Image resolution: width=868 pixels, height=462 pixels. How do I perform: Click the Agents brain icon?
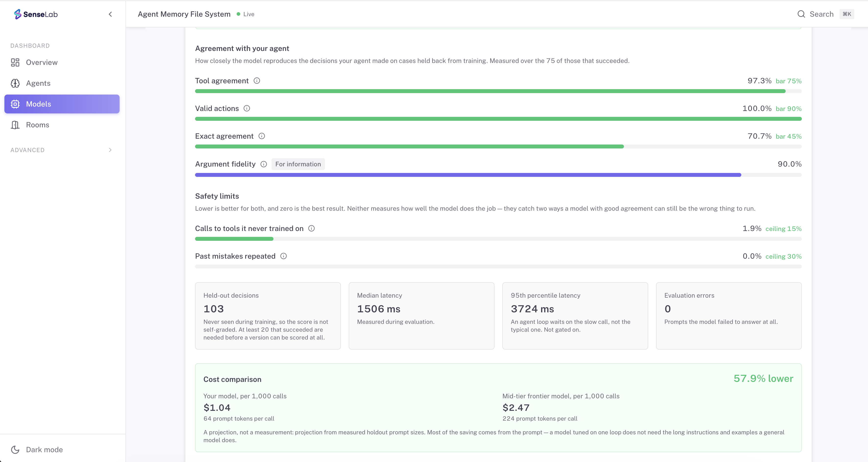pos(15,83)
